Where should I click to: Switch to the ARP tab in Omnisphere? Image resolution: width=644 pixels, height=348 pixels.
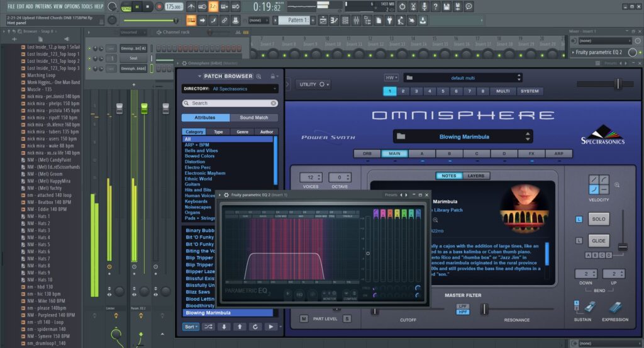tap(559, 154)
